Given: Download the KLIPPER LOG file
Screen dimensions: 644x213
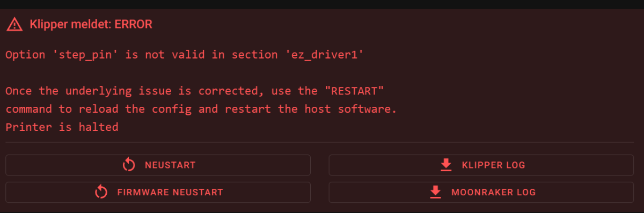Looking at the screenshot, I should 481,165.
